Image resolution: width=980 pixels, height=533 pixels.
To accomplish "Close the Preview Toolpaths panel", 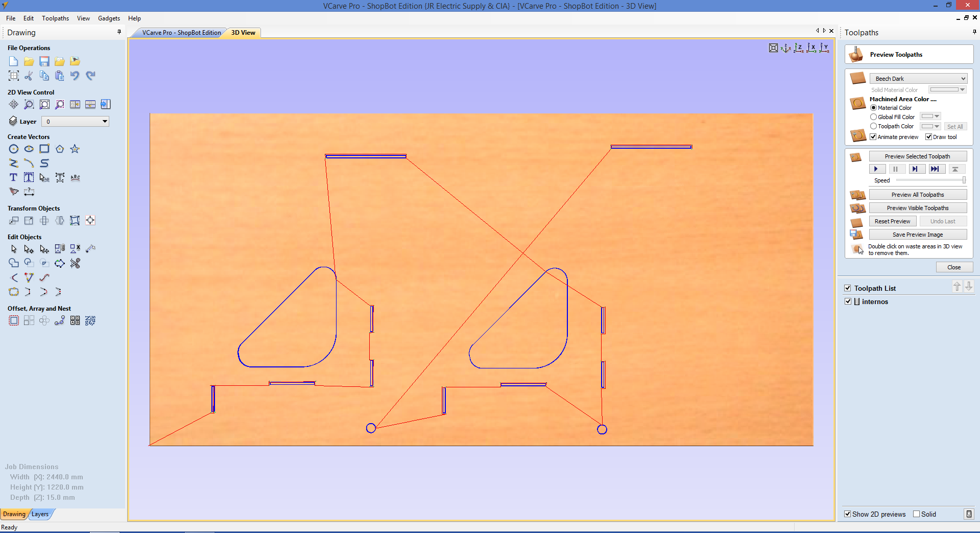I will (954, 267).
